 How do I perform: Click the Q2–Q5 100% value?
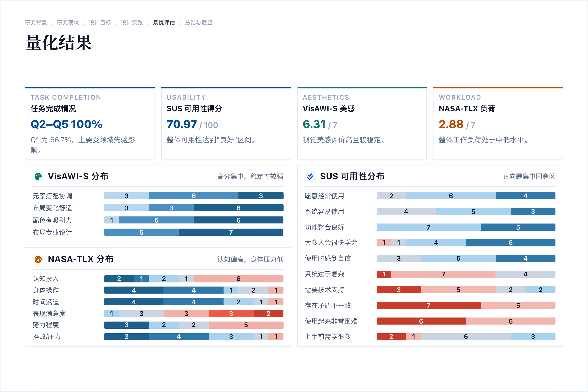click(x=66, y=124)
